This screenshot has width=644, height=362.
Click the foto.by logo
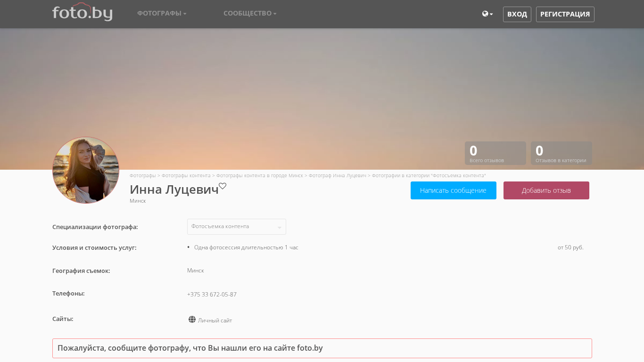click(x=83, y=12)
